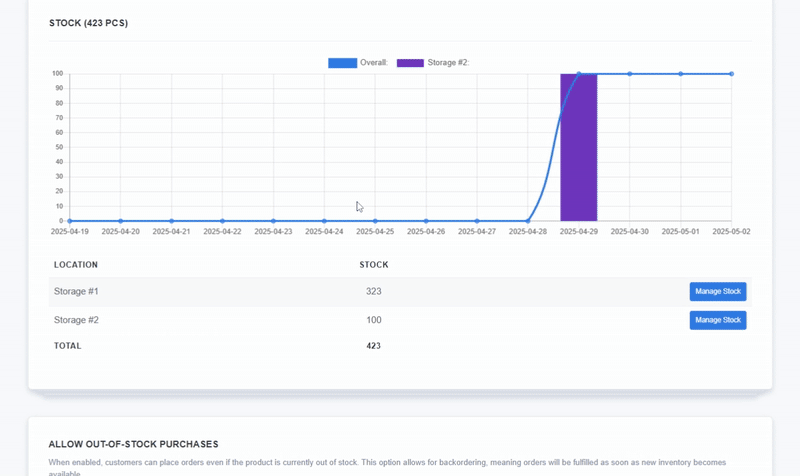Click the 2025-04-19 x-axis date label

pyautogui.click(x=69, y=232)
